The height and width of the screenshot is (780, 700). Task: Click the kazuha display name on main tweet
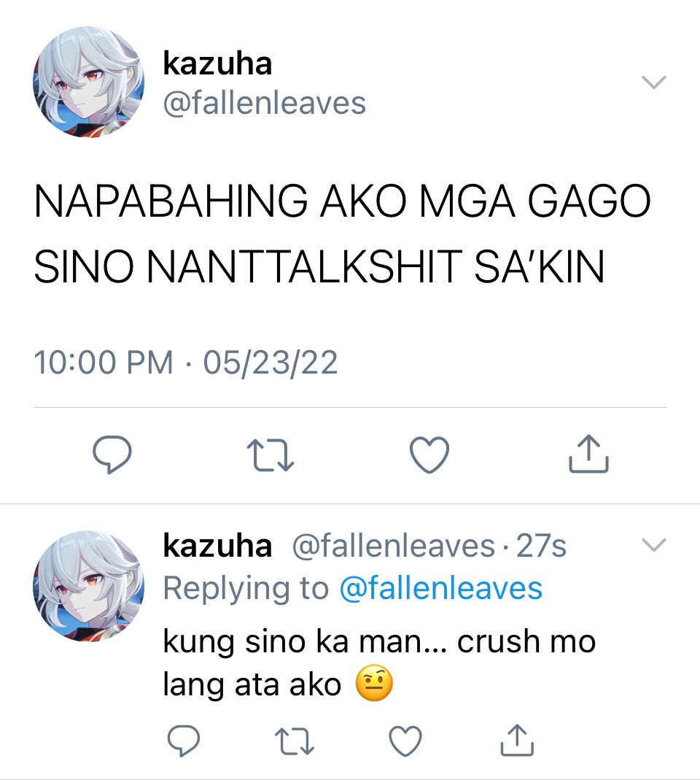(217, 63)
